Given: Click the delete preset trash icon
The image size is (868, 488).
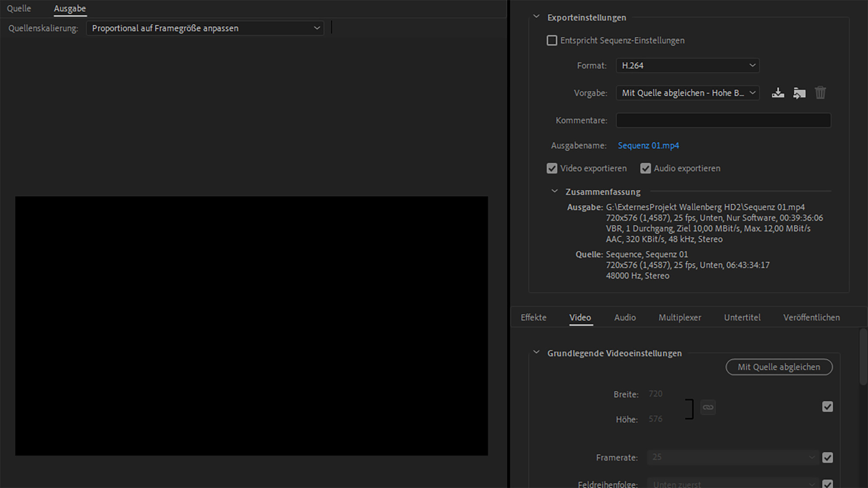Looking at the screenshot, I should coord(820,93).
